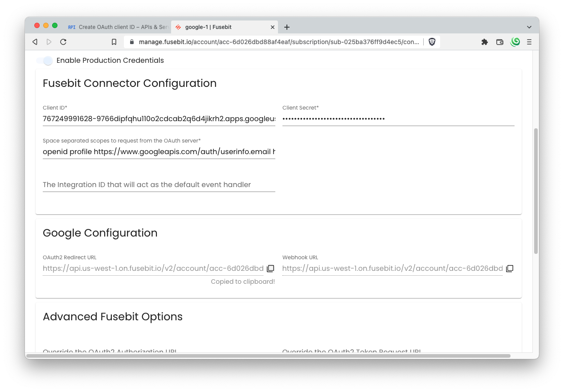Image resolution: width=564 pixels, height=392 pixels.
Task: Open browser extensions puzzle icon
Action: (x=485, y=42)
